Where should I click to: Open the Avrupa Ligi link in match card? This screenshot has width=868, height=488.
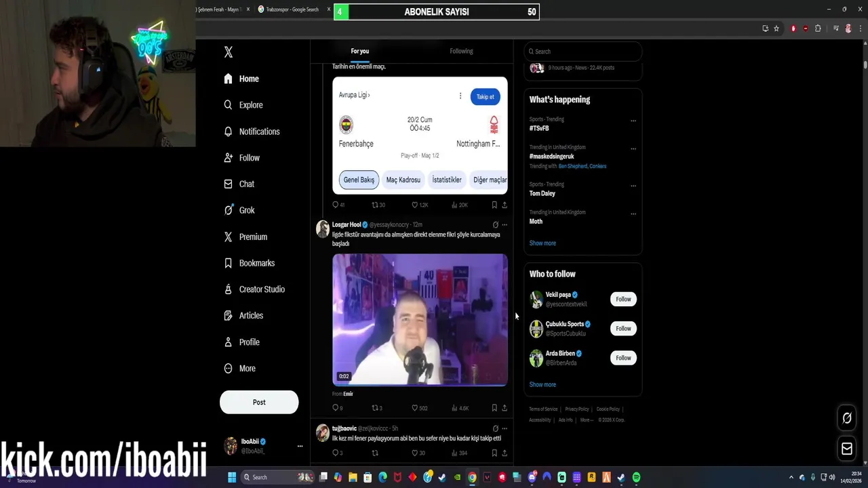pyautogui.click(x=354, y=96)
